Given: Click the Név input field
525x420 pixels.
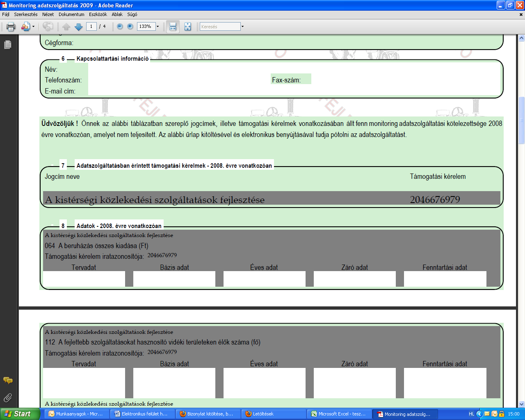Looking at the screenshot, I should click(x=294, y=69).
